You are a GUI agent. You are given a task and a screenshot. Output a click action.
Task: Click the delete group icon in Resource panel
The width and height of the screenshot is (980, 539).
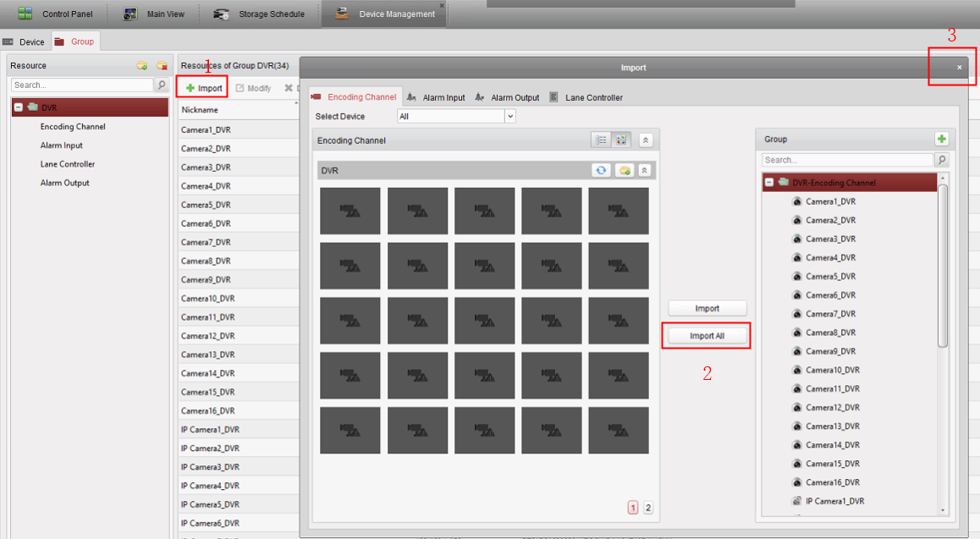click(162, 66)
